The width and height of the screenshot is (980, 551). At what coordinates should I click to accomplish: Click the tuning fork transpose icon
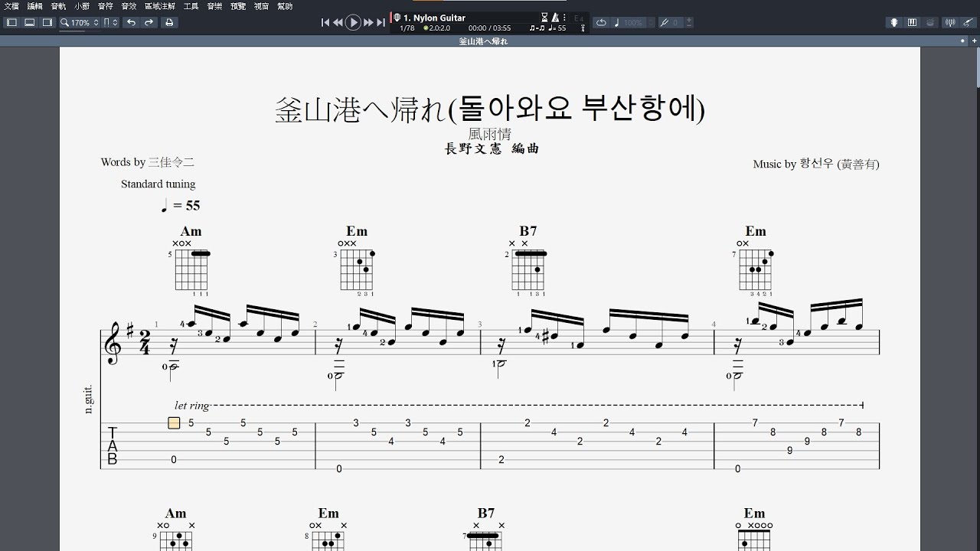click(664, 23)
